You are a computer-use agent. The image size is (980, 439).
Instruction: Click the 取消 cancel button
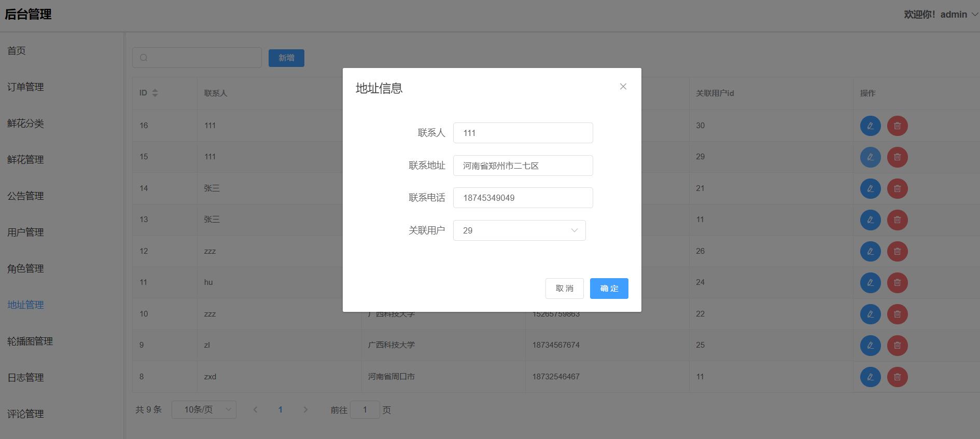tap(564, 289)
